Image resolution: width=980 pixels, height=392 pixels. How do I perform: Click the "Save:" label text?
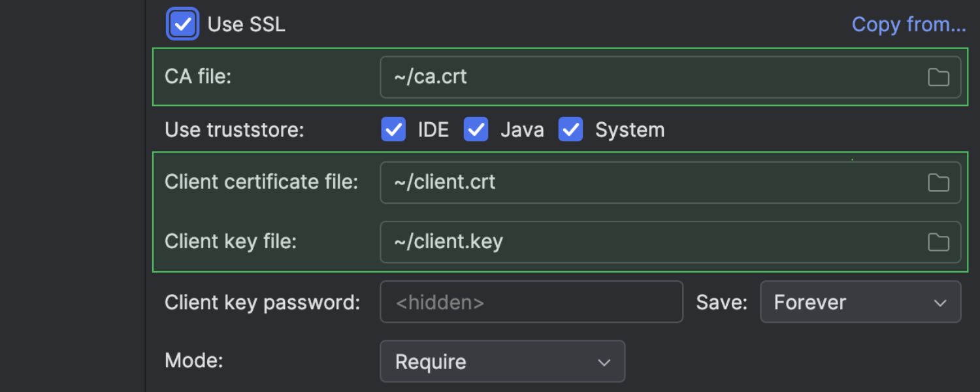pyautogui.click(x=721, y=302)
